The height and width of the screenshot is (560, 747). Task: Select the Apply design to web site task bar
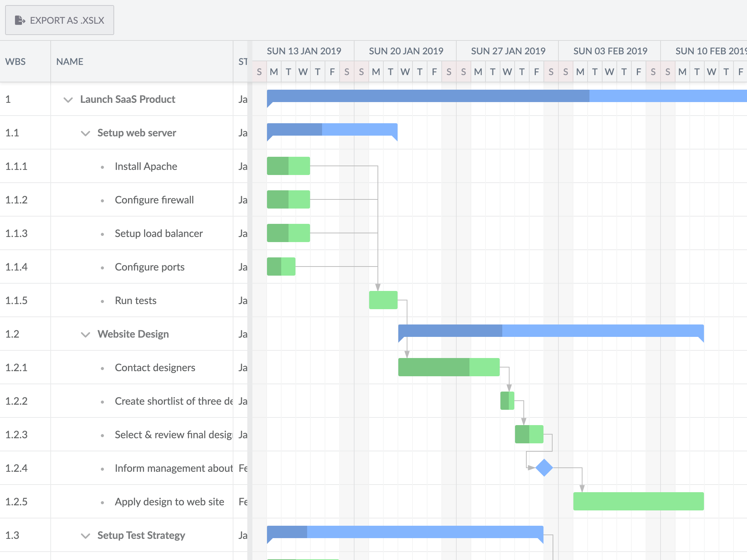[x=638, y=501]
